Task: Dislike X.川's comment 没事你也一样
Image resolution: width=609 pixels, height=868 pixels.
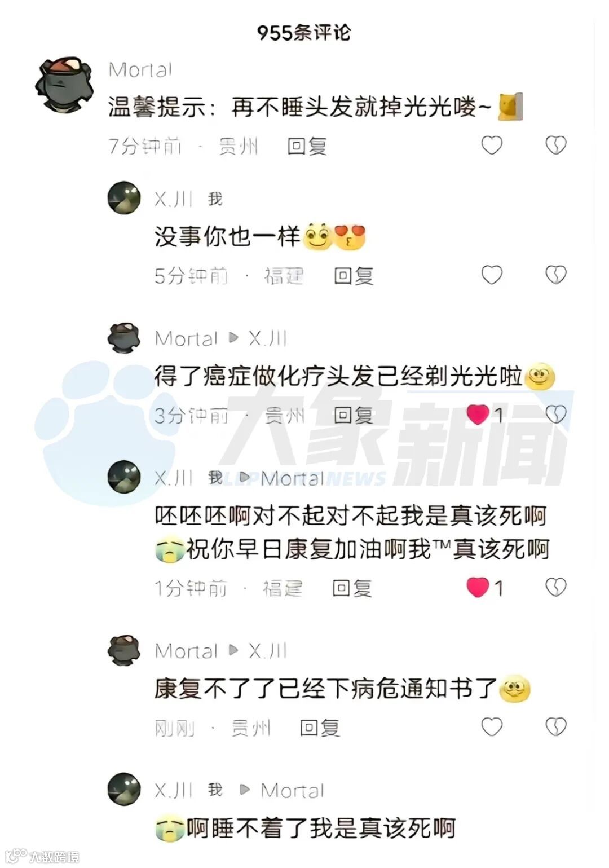Action: coord(555,275)
